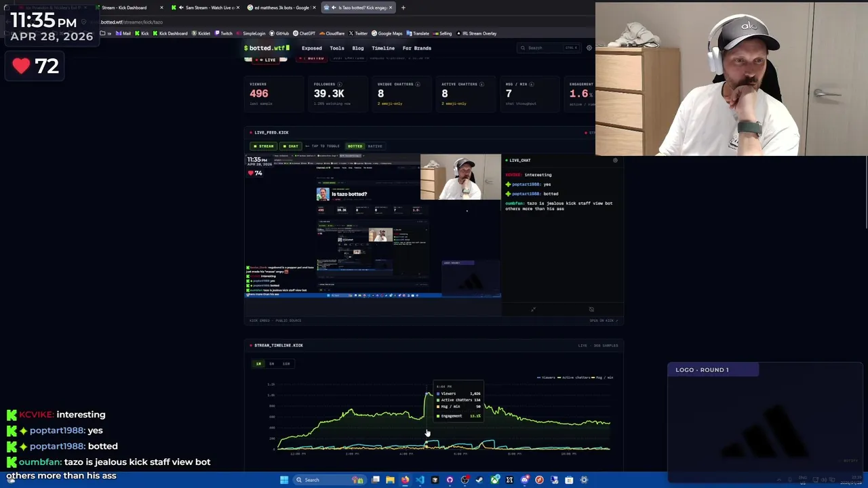This screenshot has height=488, width=868.
Task: Toggle Viewers series in chart legend
Action: pyautogui.click(x=546, y=378)
